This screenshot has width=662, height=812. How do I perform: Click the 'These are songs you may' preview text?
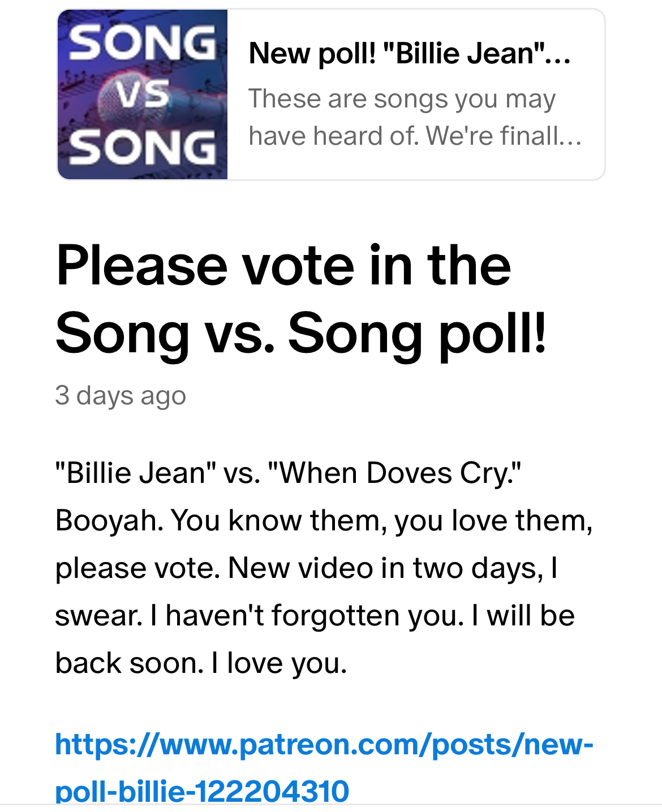[402, 98]
